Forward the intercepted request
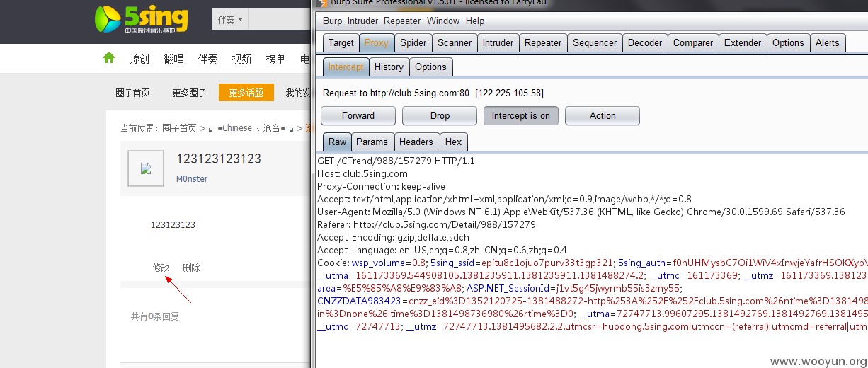 coord(358,115)
